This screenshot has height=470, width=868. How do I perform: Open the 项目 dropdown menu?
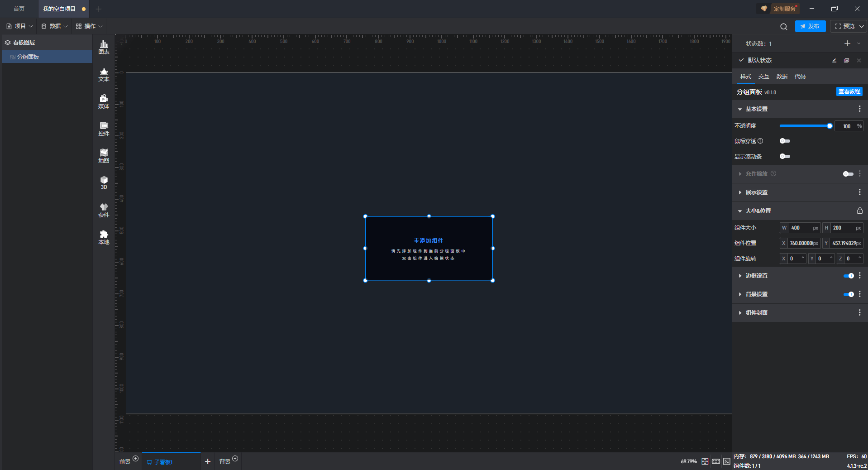(19, 26)
